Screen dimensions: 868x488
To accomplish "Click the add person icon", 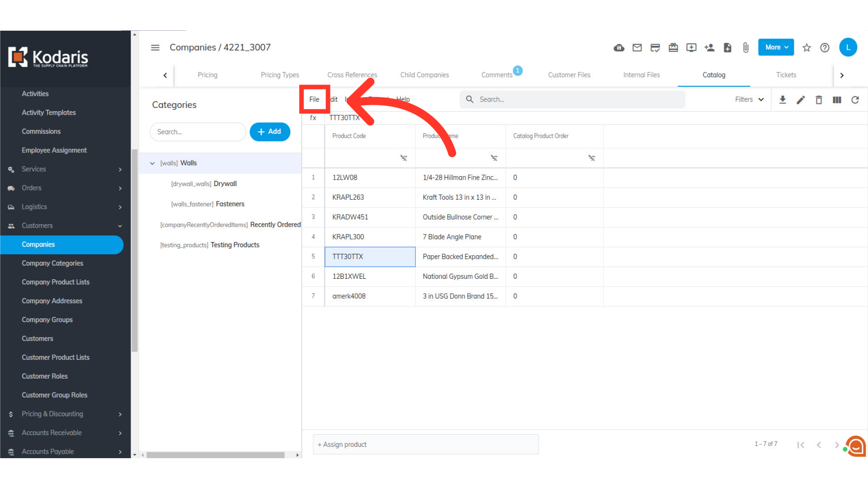I will 709,48.
